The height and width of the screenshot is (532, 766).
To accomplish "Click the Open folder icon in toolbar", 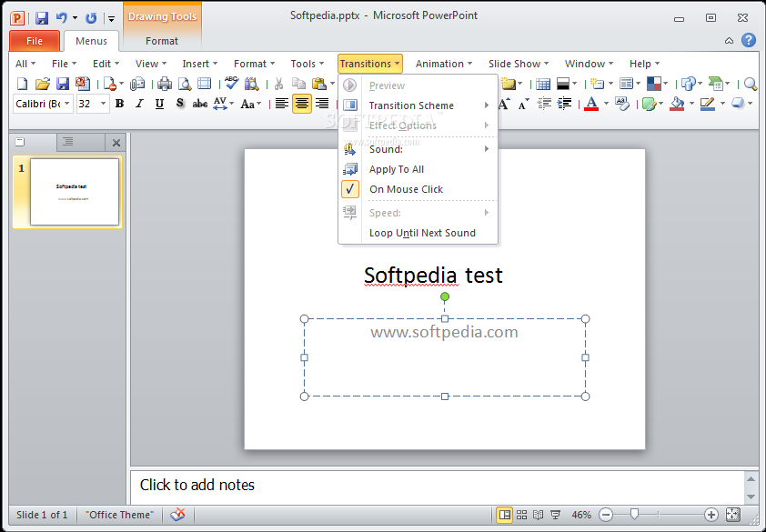I will click(43, 84).
